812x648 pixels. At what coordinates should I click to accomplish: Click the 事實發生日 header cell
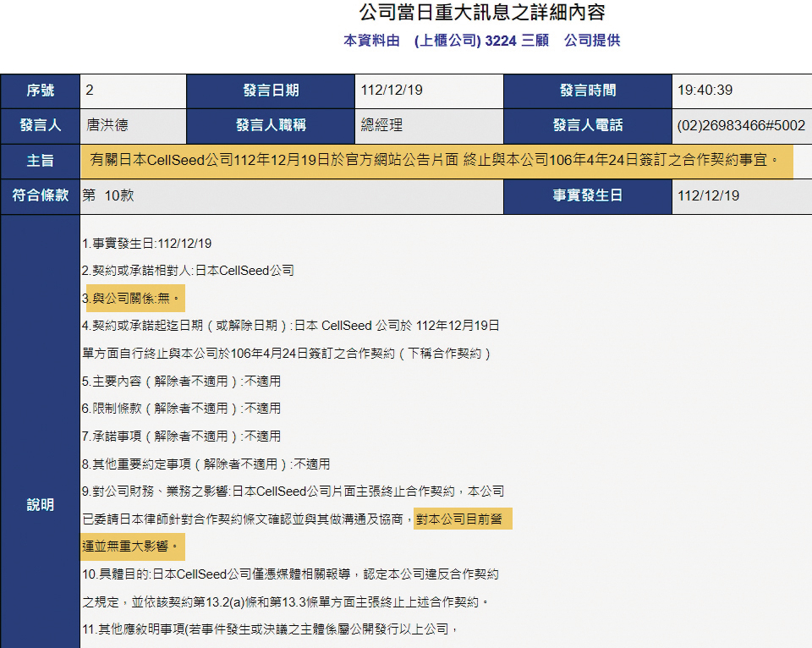[588, 195]
